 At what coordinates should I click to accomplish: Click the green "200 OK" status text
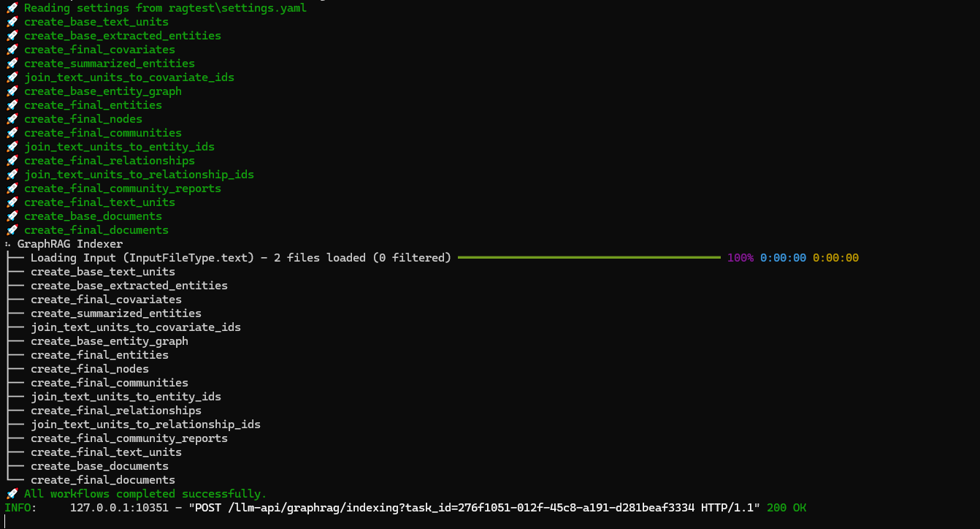(786, 508)
